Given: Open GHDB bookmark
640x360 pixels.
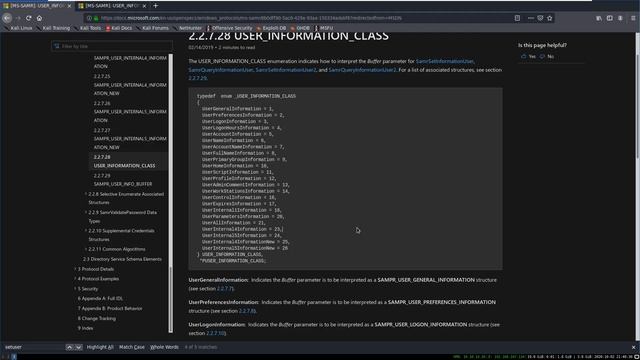Looking at the screenshot, I should coord(300,28).
